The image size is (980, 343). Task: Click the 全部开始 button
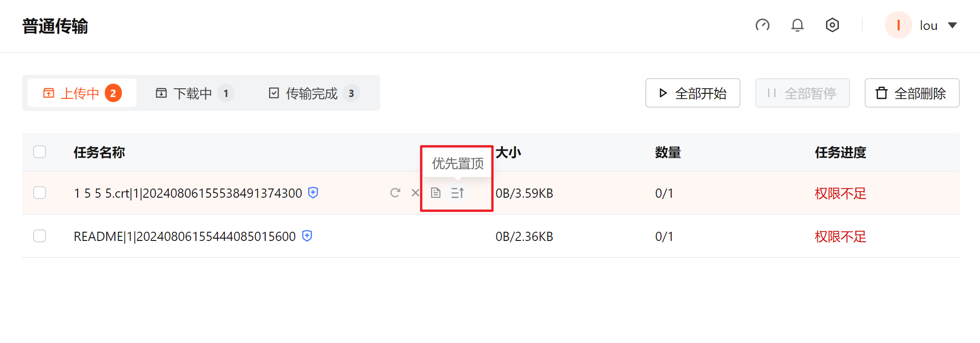(x=692, y=93)
